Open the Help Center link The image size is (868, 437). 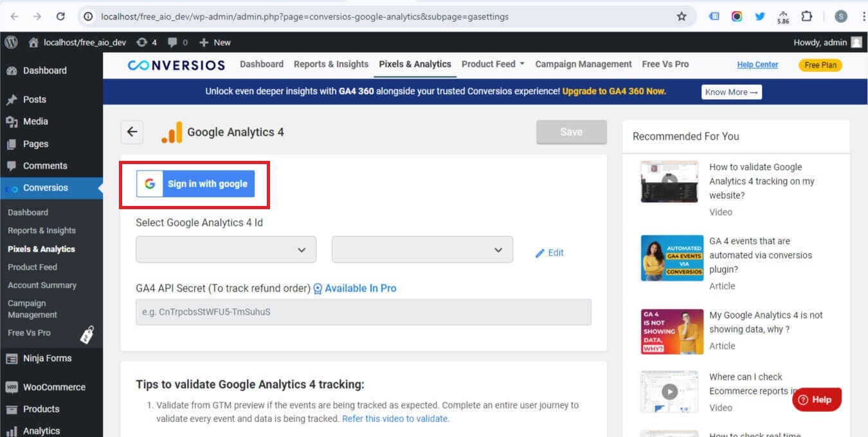tap(757, 64)
